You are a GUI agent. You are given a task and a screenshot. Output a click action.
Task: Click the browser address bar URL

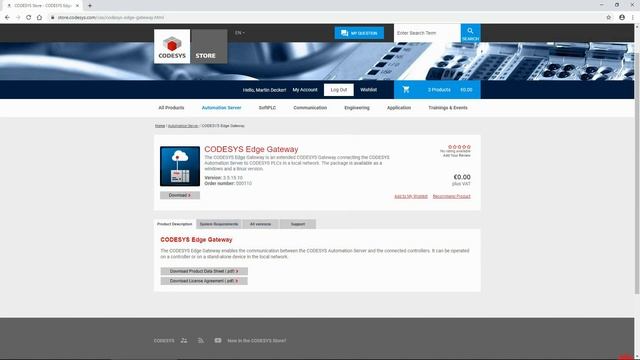pyautogui.click(x=111, y=18)
